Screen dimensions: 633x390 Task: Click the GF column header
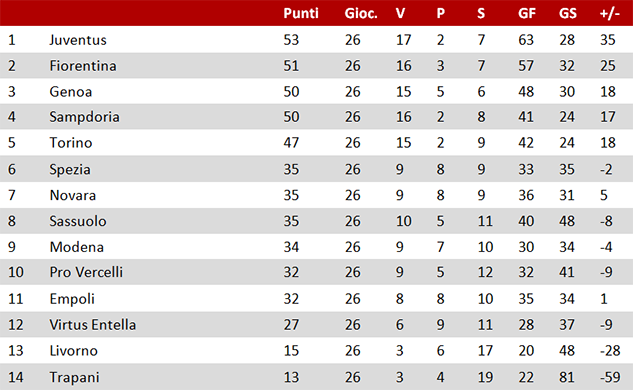tap(527, 13)
